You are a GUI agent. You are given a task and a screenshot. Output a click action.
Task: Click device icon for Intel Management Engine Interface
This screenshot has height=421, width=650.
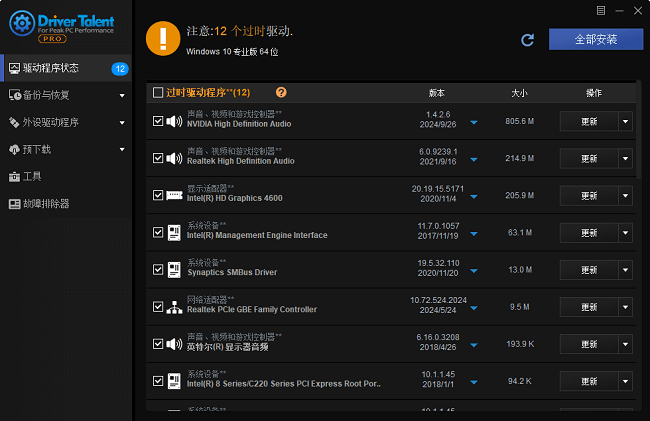174,232
